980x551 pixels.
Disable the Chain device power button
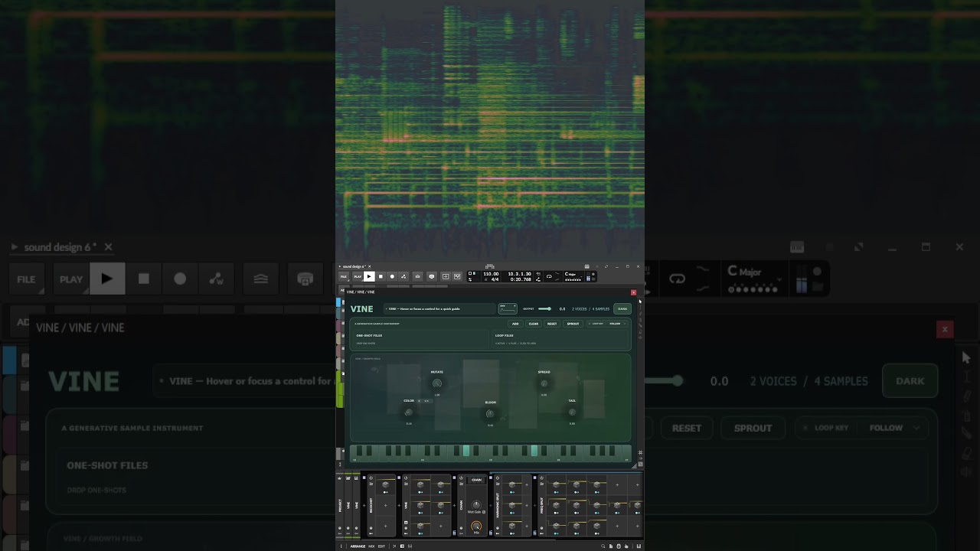[461, 478]
